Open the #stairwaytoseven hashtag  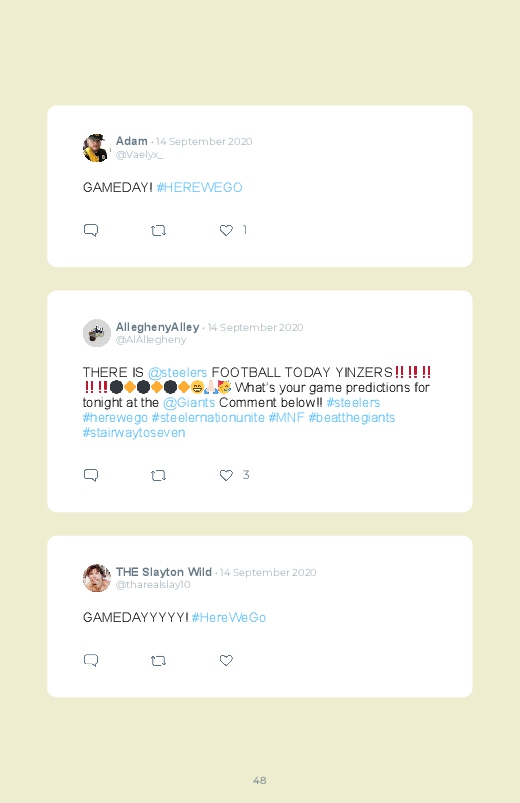pyautogui.click(x=134, y=433)
